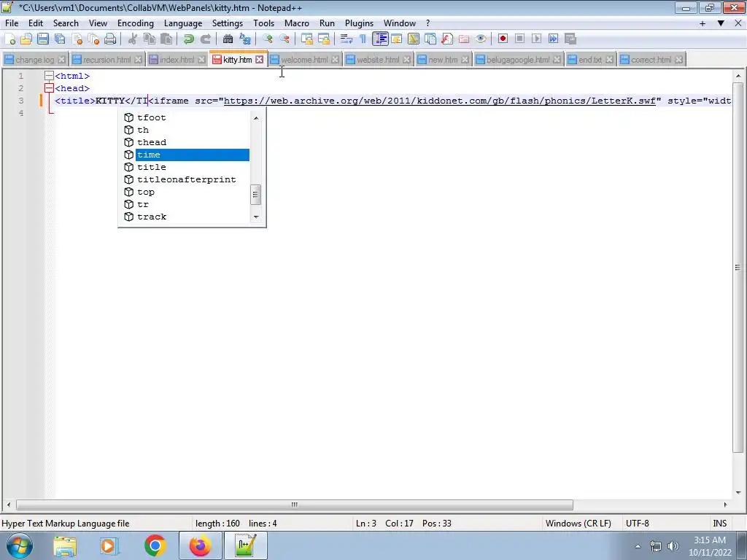
Task: Open the Replace toolbar icon
Action: pos(245,39)
